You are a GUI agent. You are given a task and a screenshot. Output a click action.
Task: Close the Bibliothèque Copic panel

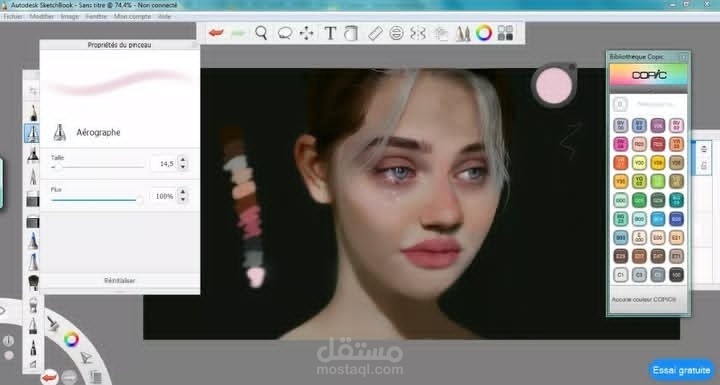[x=684, y=57]
